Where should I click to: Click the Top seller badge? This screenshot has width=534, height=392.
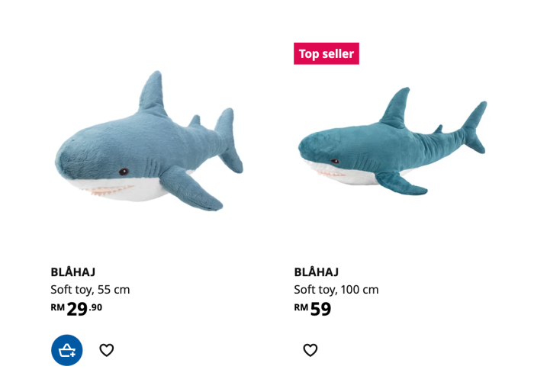point(326,53)
